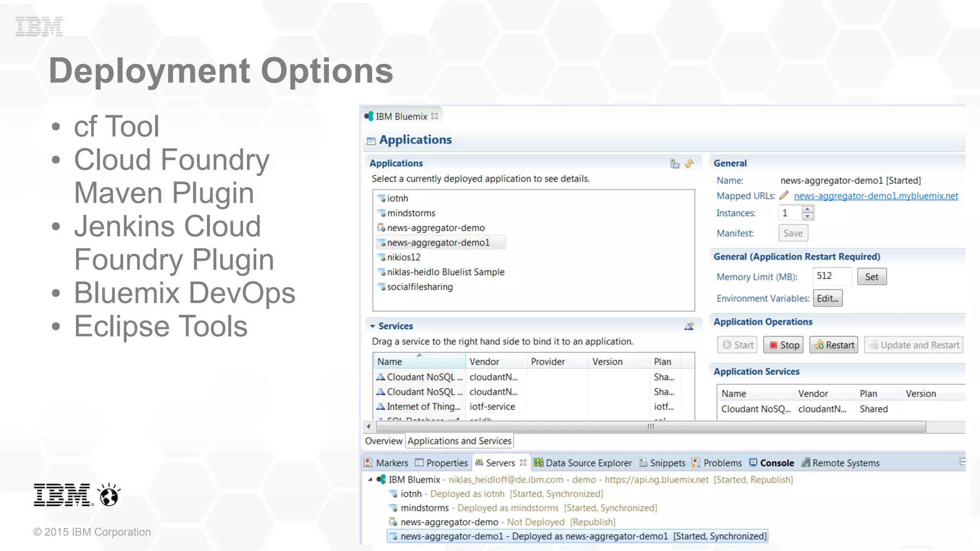Click the service wizard icon in Services header
The width and height of the screenshot is (980, 551).
coord(689,326)
